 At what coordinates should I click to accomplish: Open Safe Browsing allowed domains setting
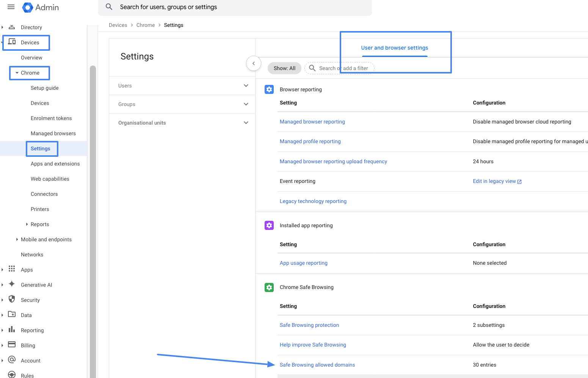tap(317, 365)
